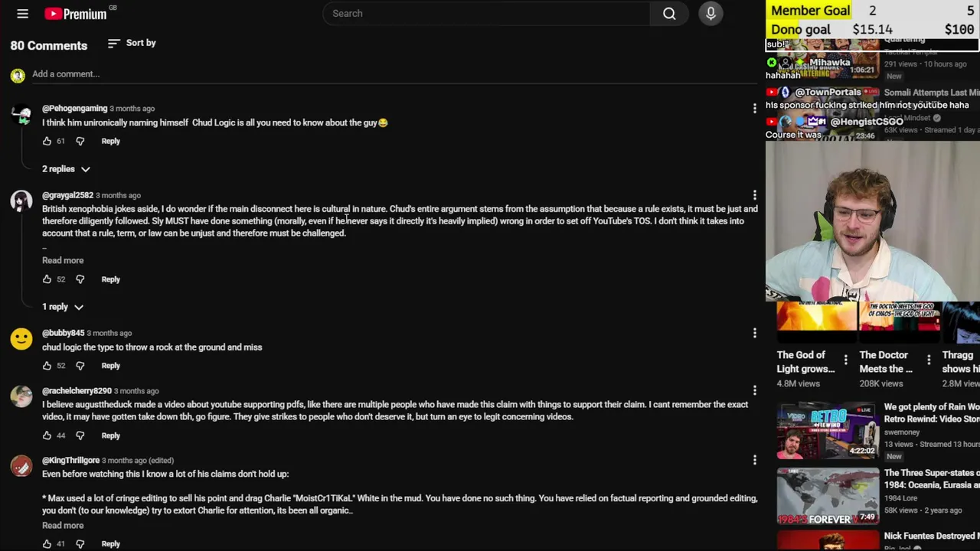Expand 2 replies under @Pehogengaming comment
Viewport: 980px width, 551px height.
point(66,169)
